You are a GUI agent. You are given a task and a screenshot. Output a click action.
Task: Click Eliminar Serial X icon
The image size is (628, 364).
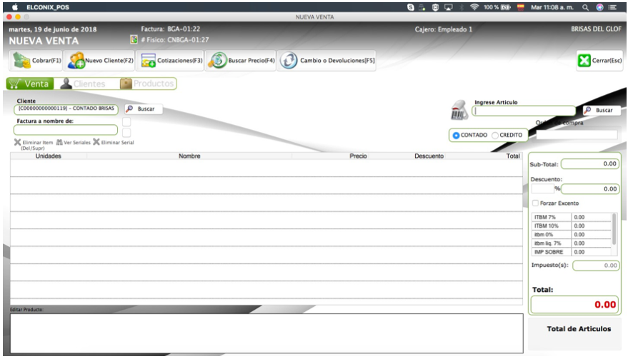(x=96, y=141)
